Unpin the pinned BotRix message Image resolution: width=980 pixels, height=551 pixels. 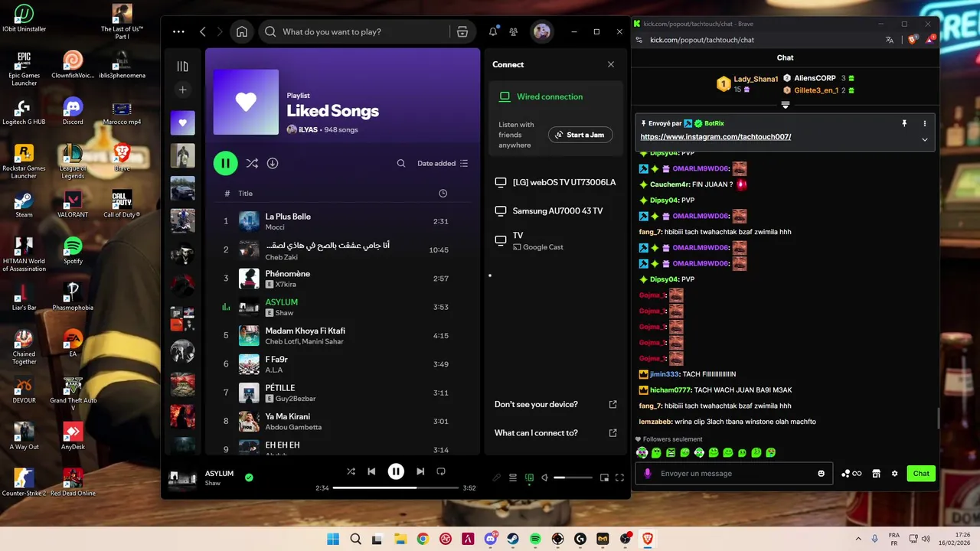(904, 123)
